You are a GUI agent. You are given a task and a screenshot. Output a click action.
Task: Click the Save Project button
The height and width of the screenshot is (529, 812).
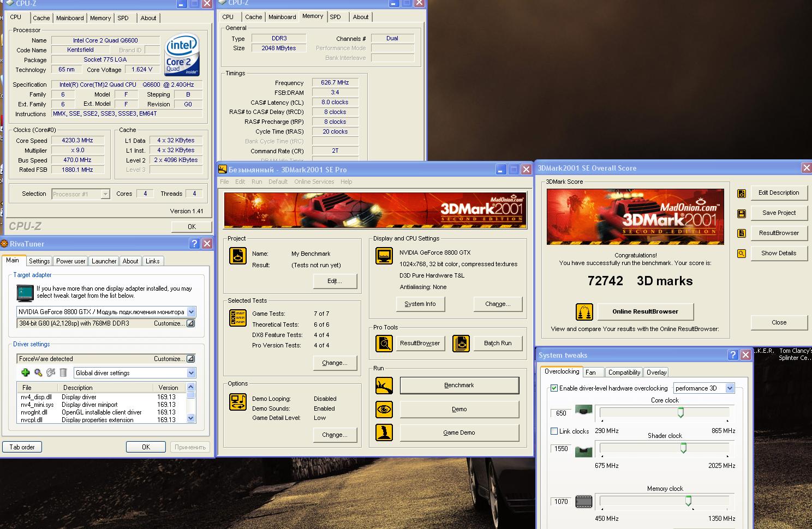779,213
